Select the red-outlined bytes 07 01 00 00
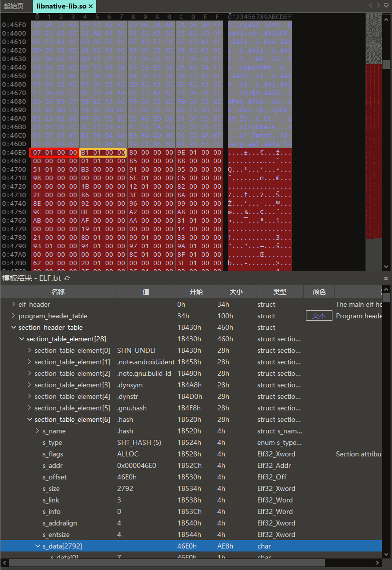This screenshot has height=570, width=392. 54,153
